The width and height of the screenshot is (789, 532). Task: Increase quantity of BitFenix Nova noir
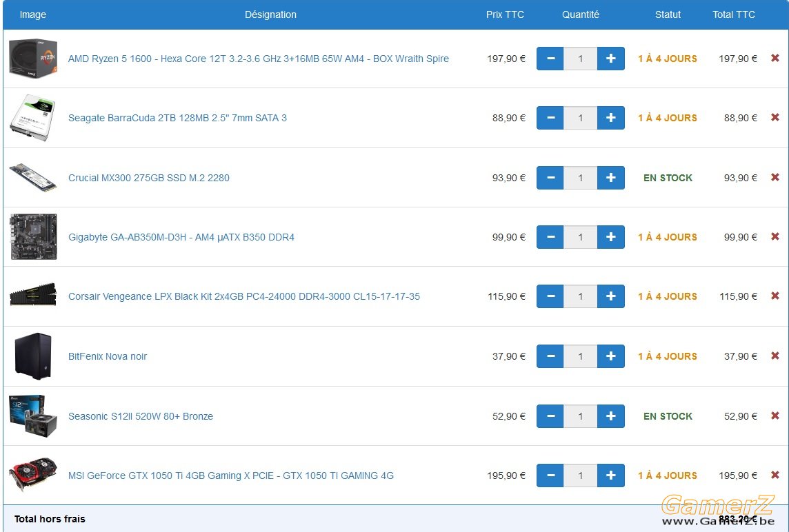[611, 356]
